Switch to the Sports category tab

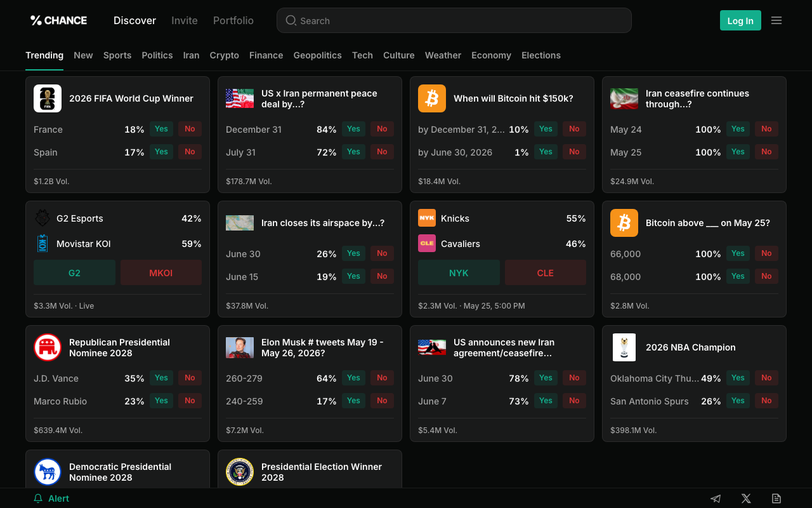[117, 55]
